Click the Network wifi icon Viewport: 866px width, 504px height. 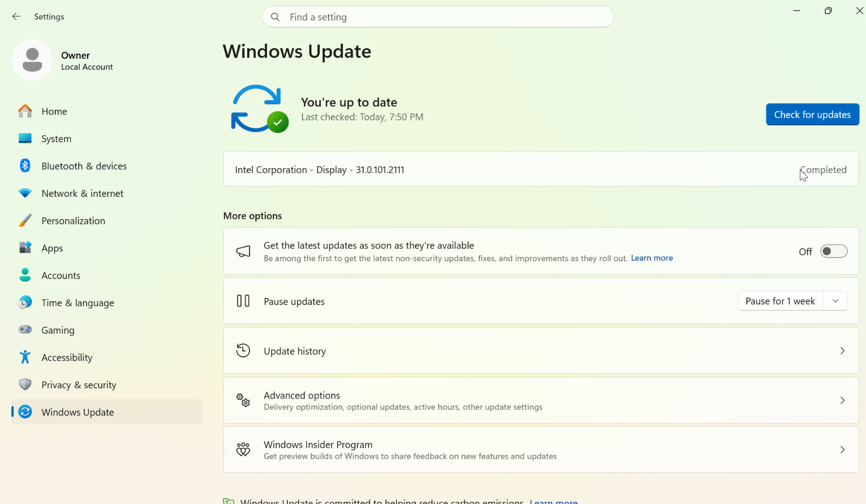point(25,194)
